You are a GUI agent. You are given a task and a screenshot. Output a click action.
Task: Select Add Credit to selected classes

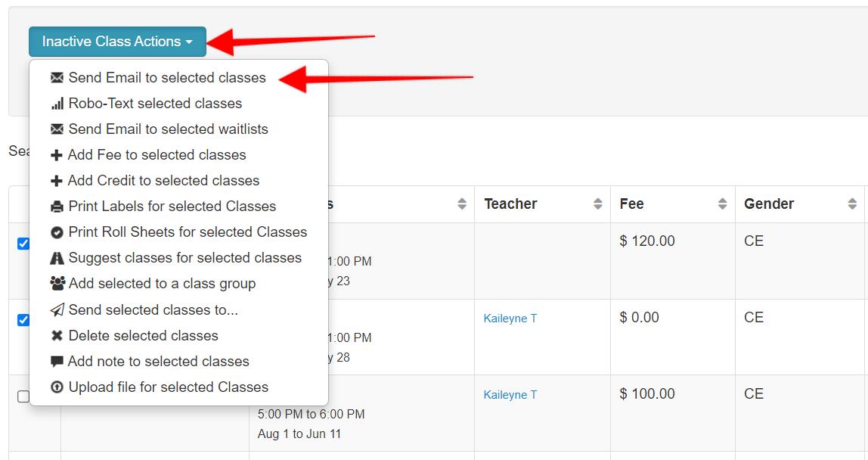[x=163, y=181]
